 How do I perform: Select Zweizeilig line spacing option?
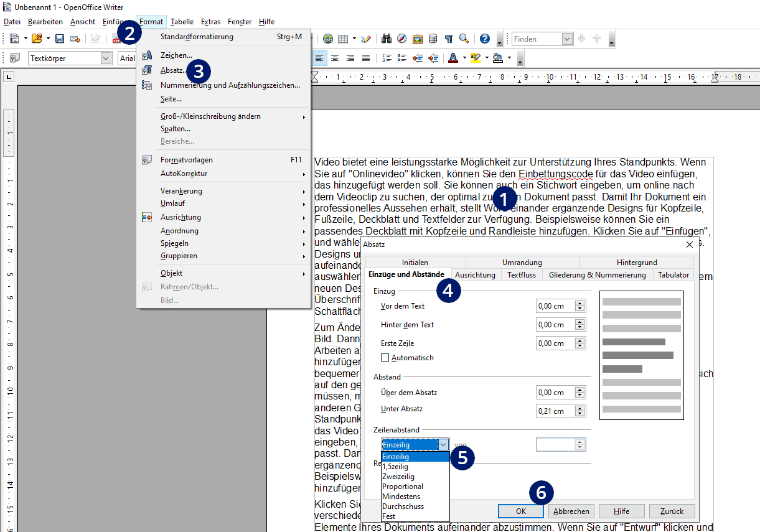[415, 477]
